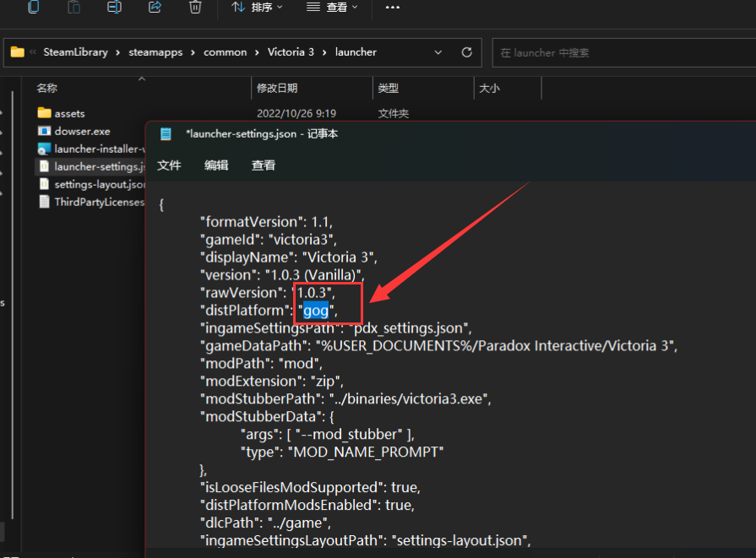Image resolution: width=756 pixels, height=558 pixels.
Task: Go to steamapps in the address path
Action: (155, 52)
